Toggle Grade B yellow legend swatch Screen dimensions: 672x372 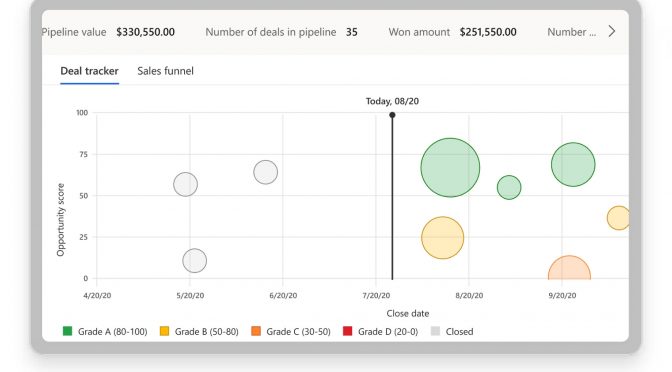(x=164, y=331)
